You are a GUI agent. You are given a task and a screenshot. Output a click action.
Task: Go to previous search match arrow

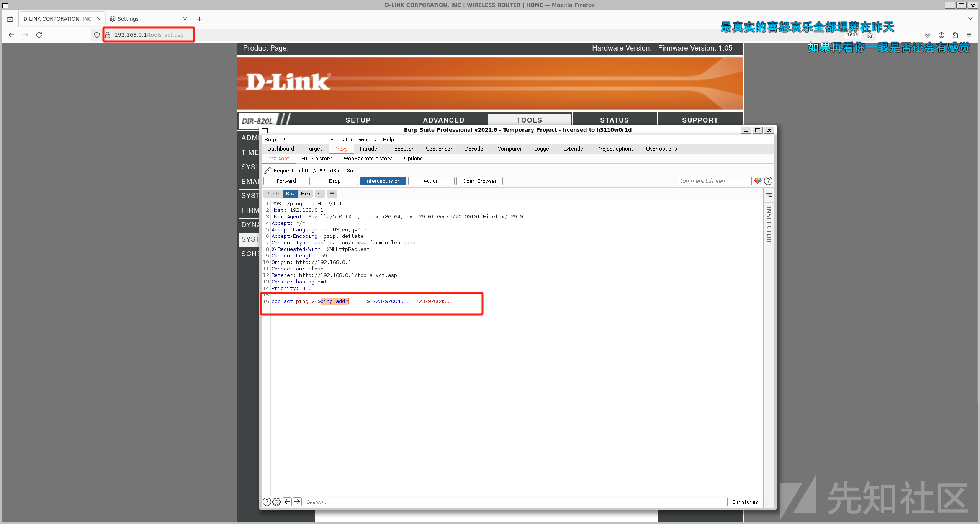pyautogui.click(x=287, y=502)
